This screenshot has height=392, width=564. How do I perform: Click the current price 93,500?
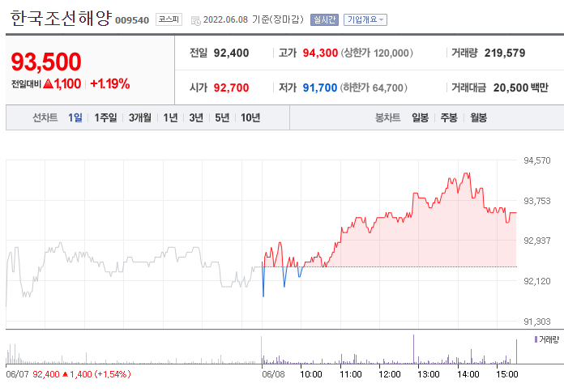click(46, 62)
